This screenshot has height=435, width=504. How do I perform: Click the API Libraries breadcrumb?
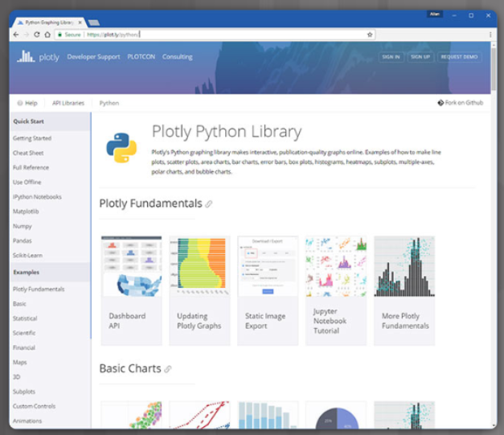tap(68, 103)
